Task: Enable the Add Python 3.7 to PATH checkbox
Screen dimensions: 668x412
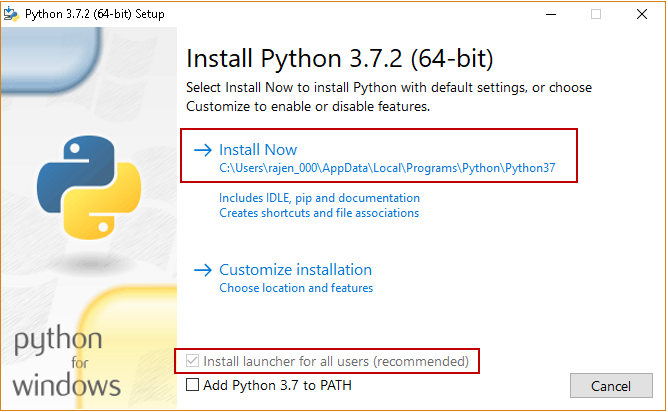Action: coord(193,385)
